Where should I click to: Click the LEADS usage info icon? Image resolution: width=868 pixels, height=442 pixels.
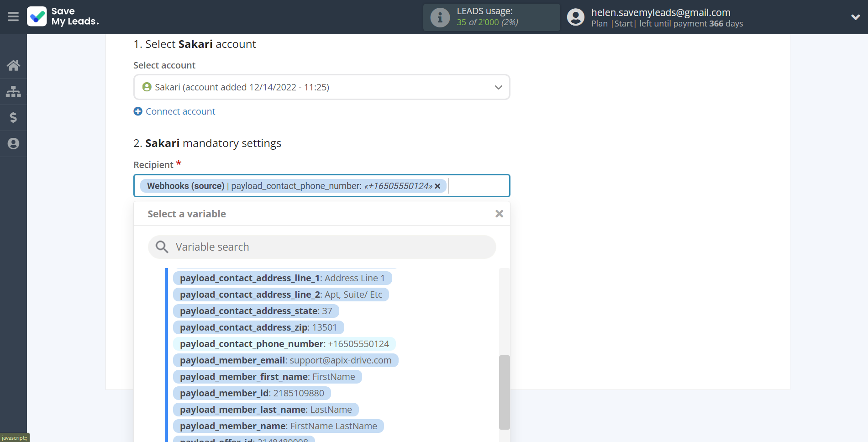pyautogui.click(x=440, y=17)
